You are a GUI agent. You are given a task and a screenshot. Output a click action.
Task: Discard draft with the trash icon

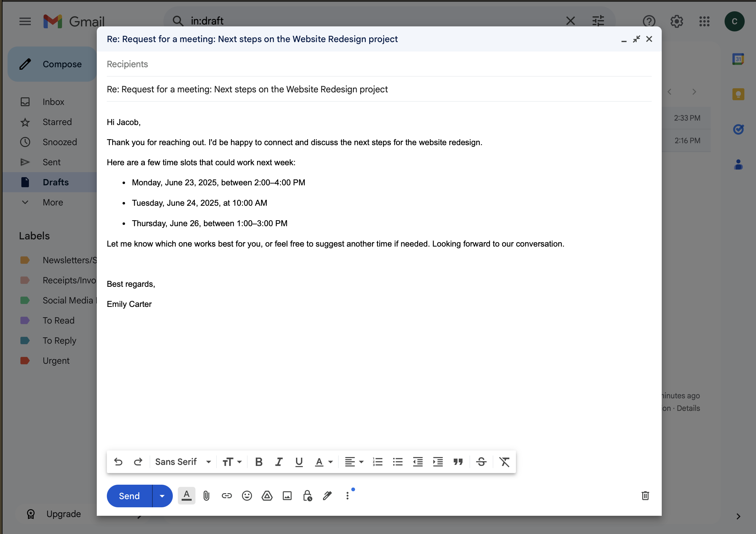pyautogui.click(x=645, y=496)
